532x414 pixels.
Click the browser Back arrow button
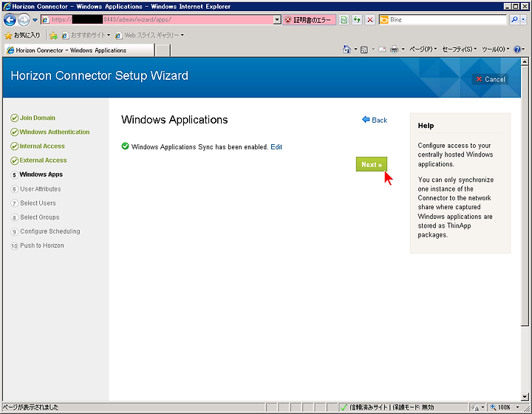point(10,20)
